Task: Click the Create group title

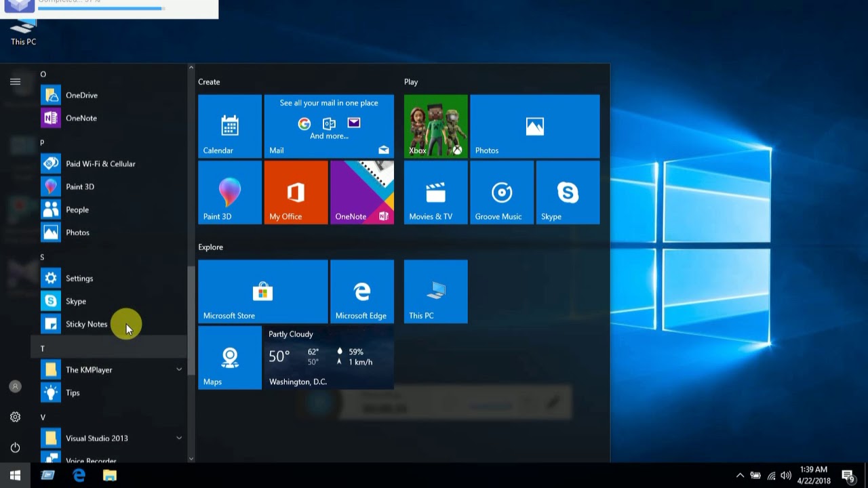Action: pyautogui.click(x=209, y=82)
